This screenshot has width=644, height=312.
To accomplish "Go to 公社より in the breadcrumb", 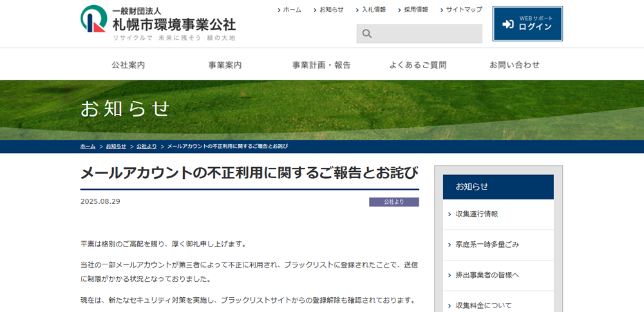I will click(x=147, y=147).
